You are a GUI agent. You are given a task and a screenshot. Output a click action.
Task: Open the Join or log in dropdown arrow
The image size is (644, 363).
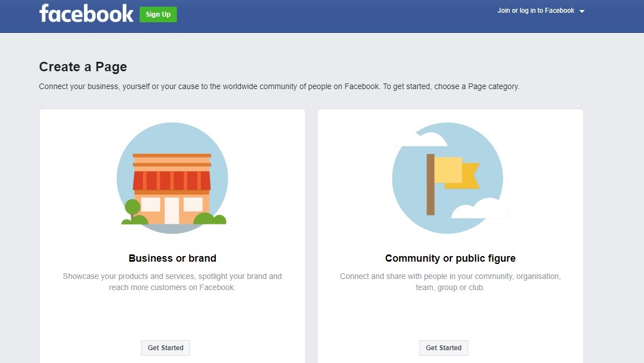(582, 11)
